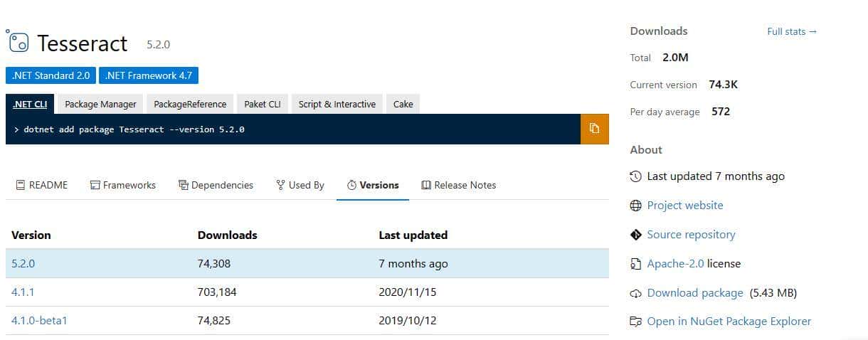The image size is (868, 340).
Task: Switch to the Package Manager tab
Action: click(x=100, y=104)
